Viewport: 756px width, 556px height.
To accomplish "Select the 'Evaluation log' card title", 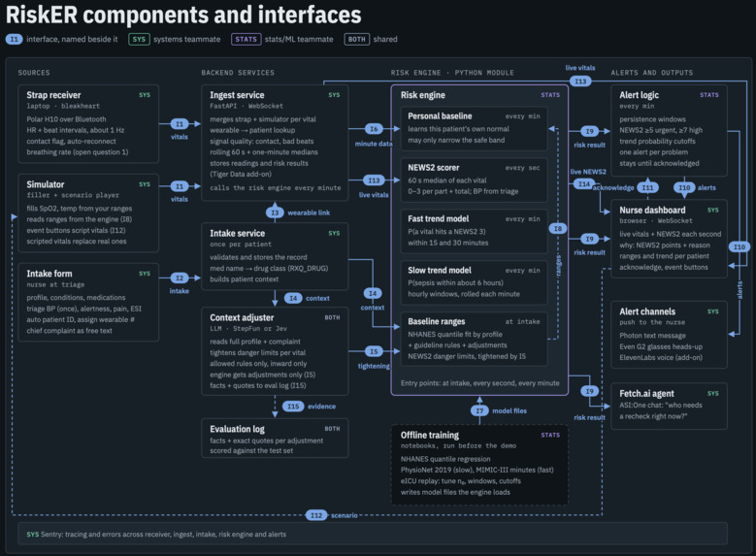I will coord(237,429).
